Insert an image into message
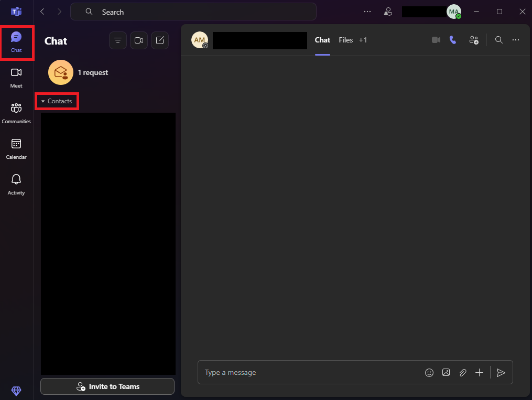 pyautogui.click(x=446, y=373)
